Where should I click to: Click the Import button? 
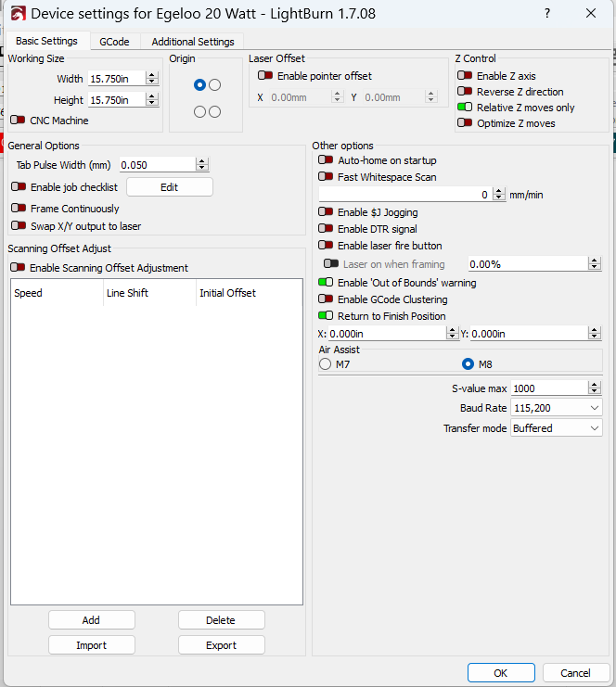click(x=92, y=645)
